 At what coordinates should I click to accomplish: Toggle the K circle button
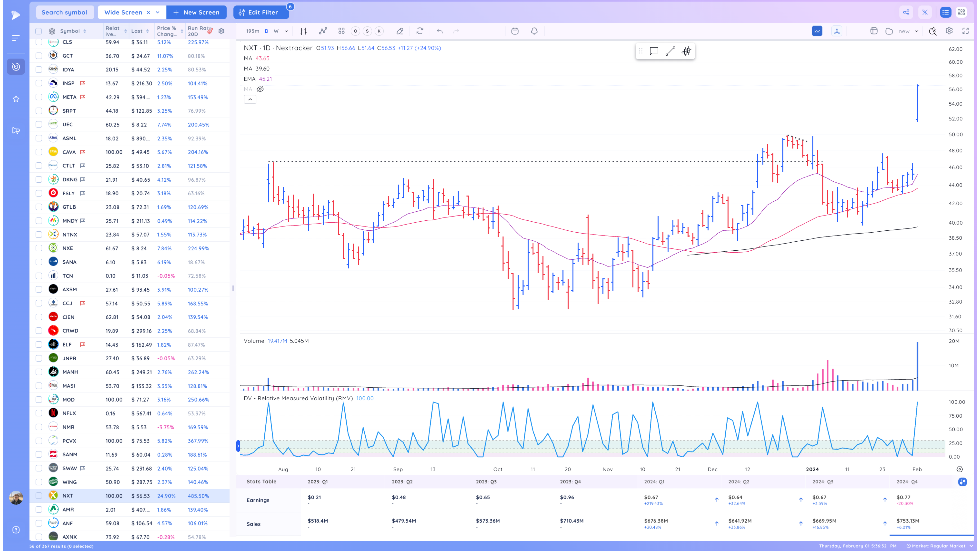click(379, 31)
